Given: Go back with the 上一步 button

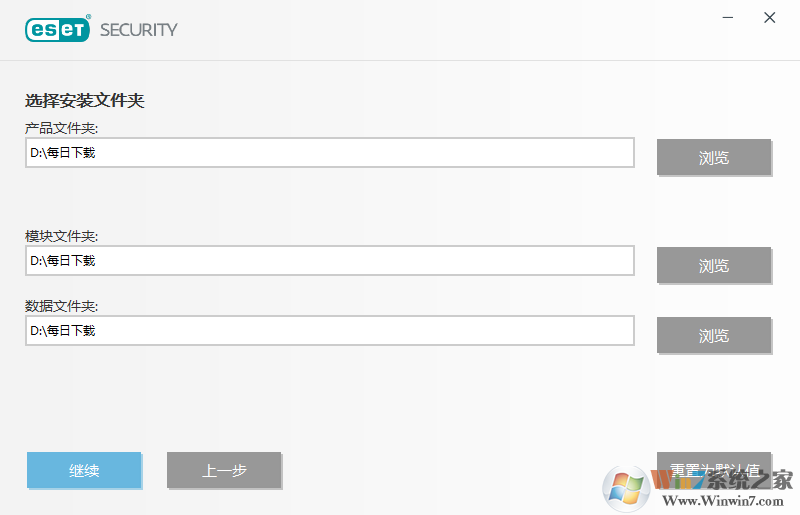Looking at the screenshot, I should click(224, 470).
